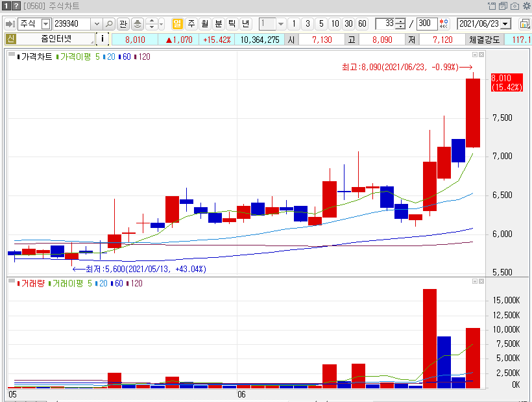Click the volume panel menu icon top-left
Image resolution: width=532 pixels, height=402 pixels.
click(x=11, y=281)
